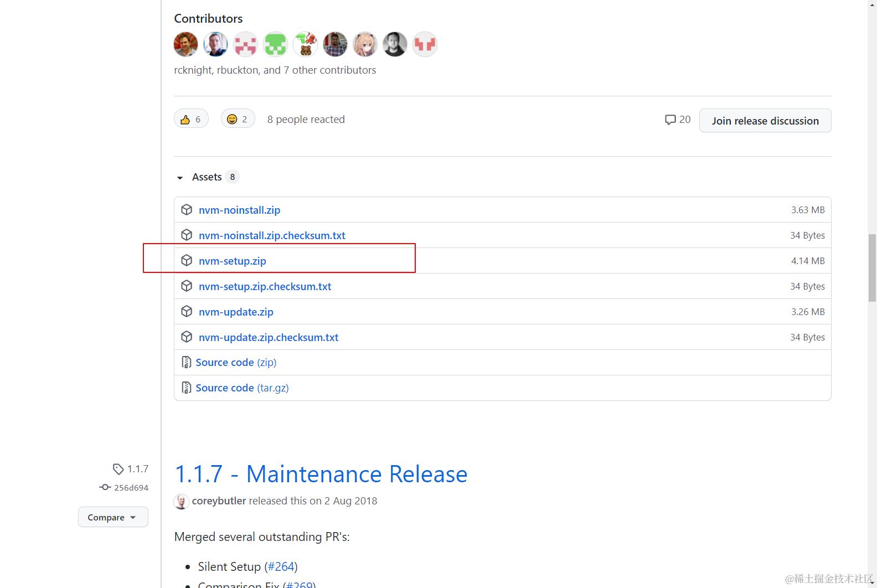Toggle the thumbs up reaction
Image resolution: width=877 pixels, height=588 pixels.
pos(191,119)
